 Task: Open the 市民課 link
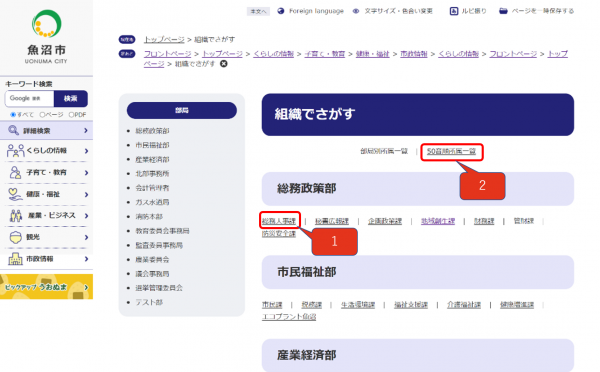272,305
